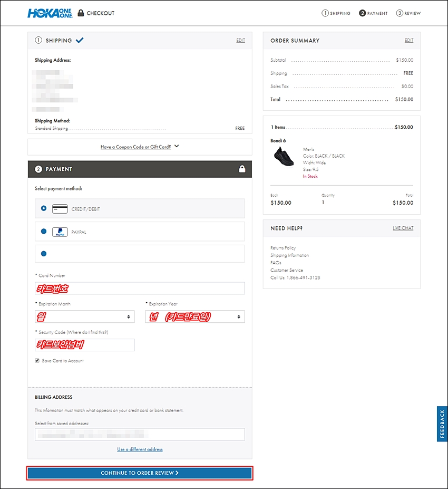Select the PayPal payment radio button
Viewport: 448px width, 489px height.
click(x=44, y=231)
